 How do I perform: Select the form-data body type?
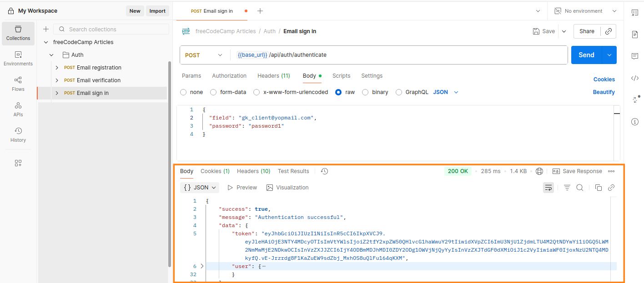coord(213,92)
